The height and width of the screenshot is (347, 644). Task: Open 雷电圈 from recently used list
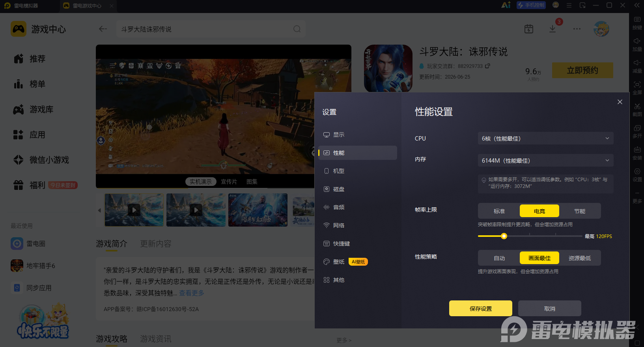pyautogui.click(x=28, y=244)
